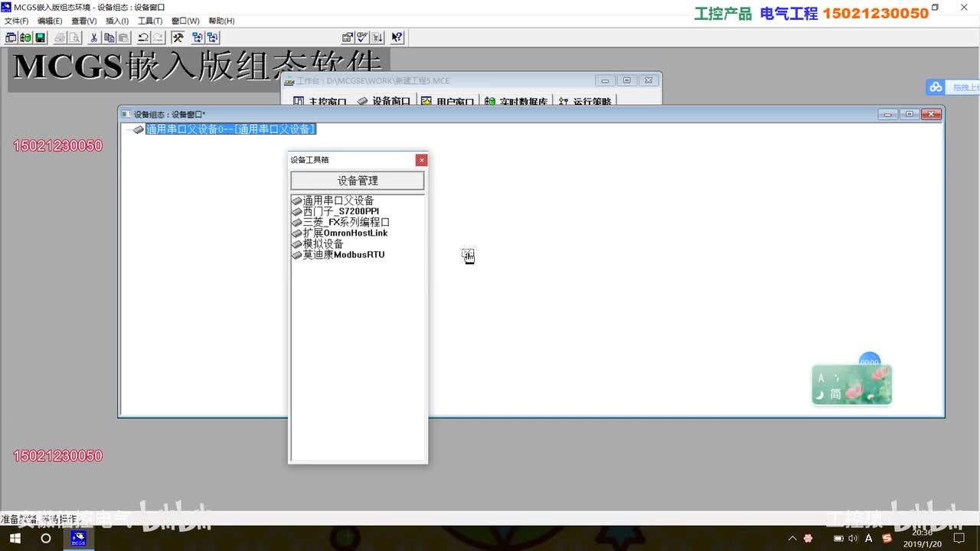Click the paste toolbar icon

(123, 37)
